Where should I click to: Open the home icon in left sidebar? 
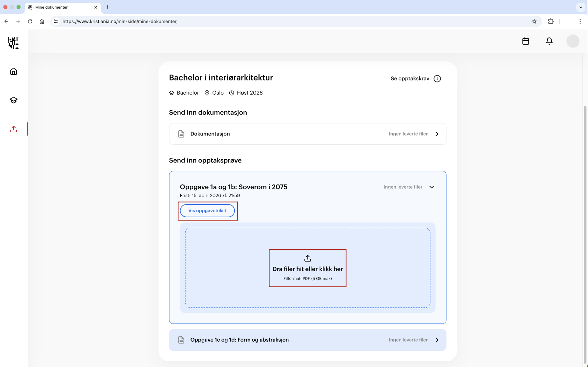tap(14, 71)
